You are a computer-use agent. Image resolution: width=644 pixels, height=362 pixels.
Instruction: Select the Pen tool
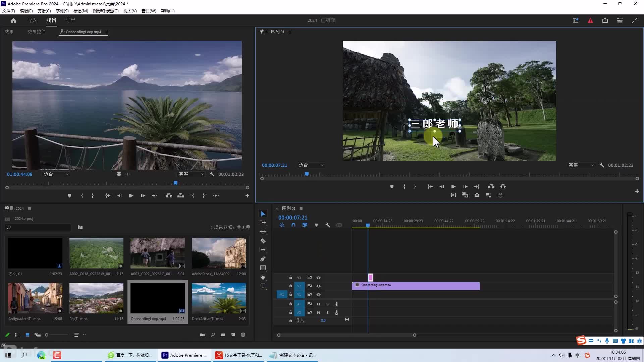tap(263, 259)
